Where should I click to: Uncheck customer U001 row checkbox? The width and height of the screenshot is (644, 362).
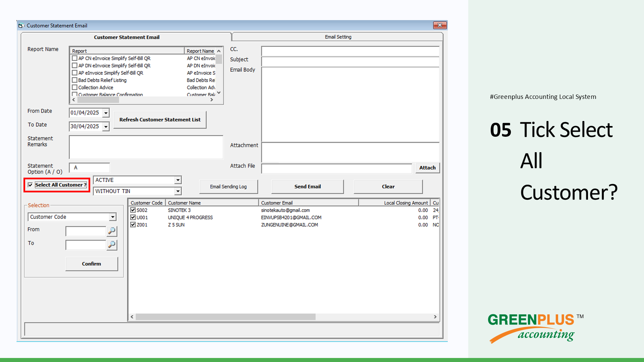(x=133, y=218)
